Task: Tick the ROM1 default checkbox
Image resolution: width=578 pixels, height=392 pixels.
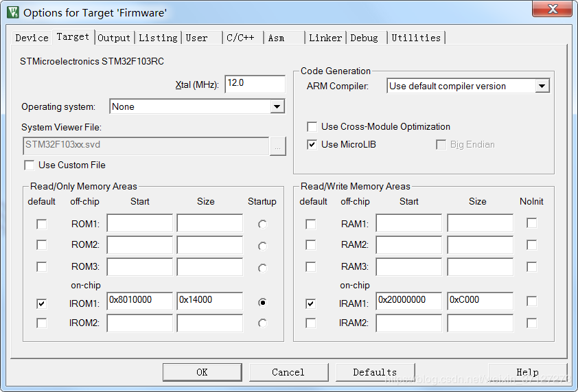Action: [42, 224]
